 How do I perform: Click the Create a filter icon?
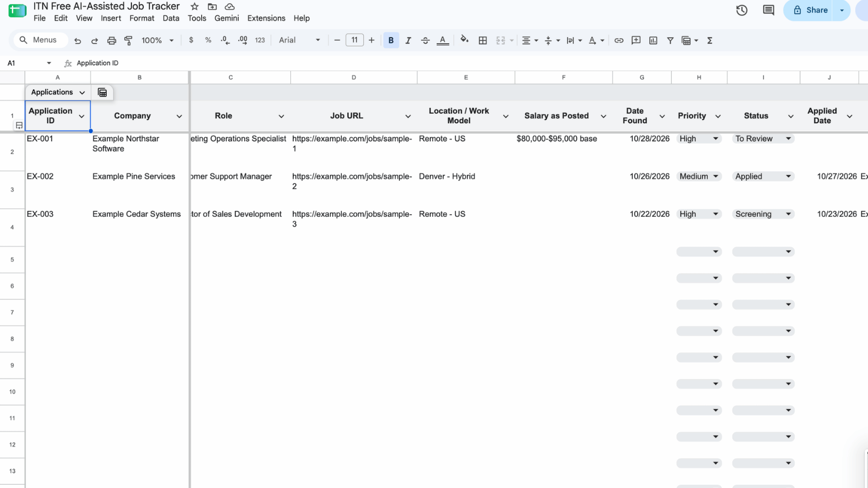[x=671, y=40]
